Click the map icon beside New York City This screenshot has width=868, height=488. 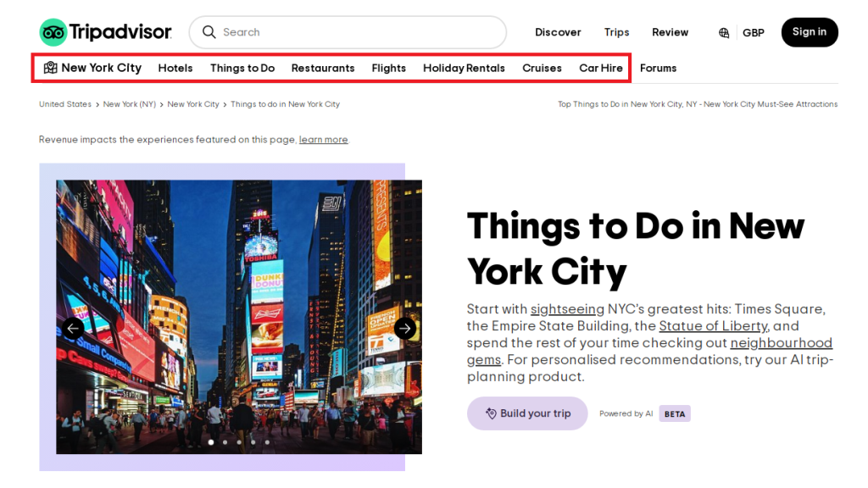[50, 68]
